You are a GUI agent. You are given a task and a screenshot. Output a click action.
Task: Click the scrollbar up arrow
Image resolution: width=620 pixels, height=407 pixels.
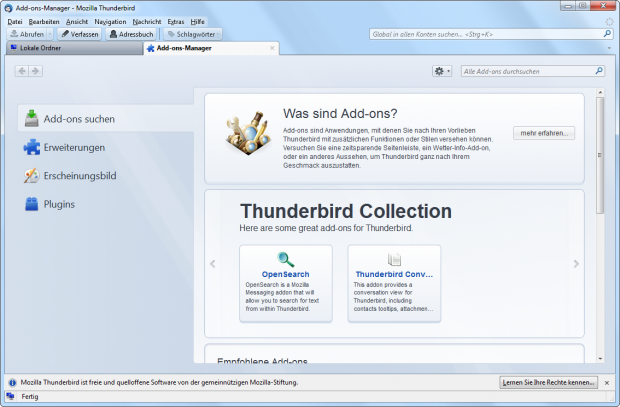(x=600, y=92)
